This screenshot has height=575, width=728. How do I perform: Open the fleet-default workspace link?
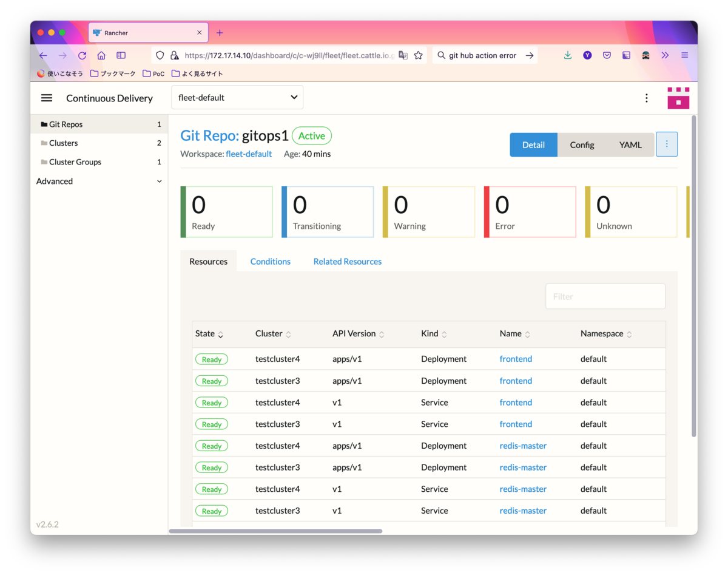click(249, 154)
